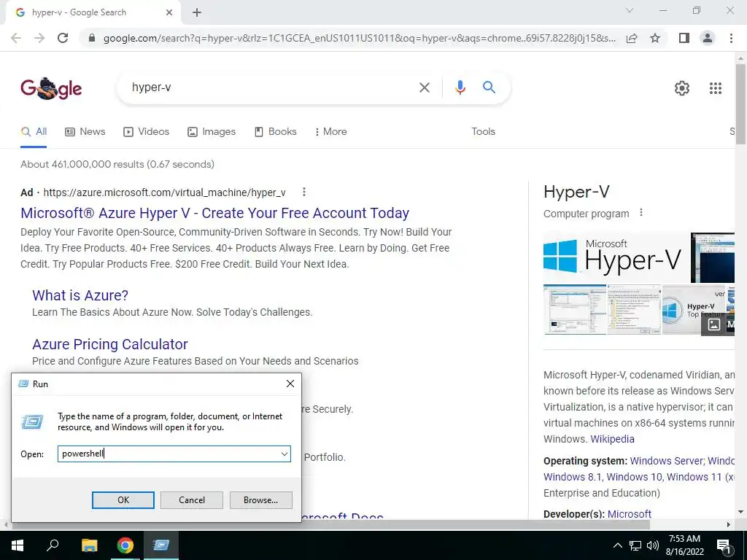
Task: Select the All results tab
Action: (34, 132)
